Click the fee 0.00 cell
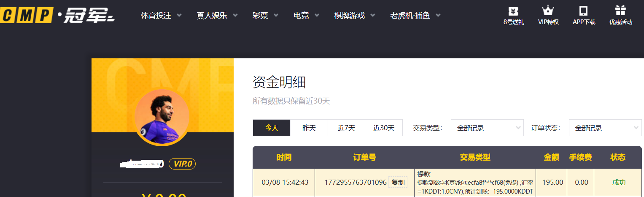Viewport: 644px width, 197px height. pos(582,183)
